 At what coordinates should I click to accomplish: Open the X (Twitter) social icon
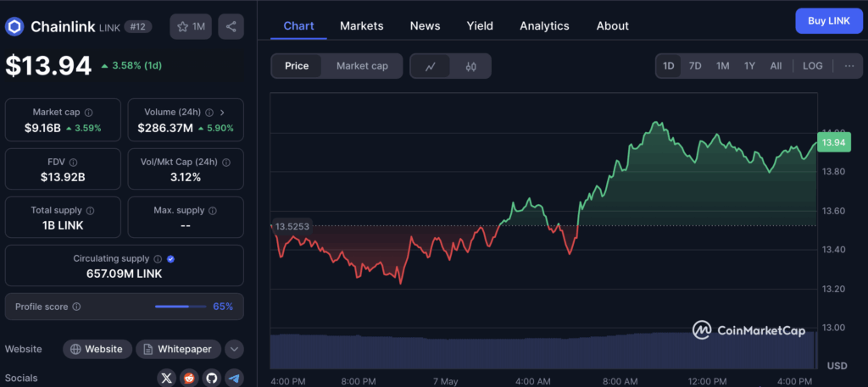coord(167,379)
